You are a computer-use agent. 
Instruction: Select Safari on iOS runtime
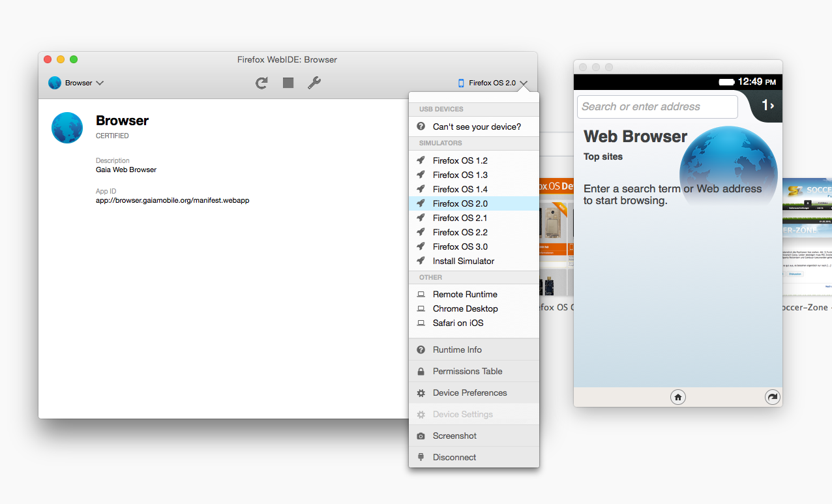(x=474, y=323)
